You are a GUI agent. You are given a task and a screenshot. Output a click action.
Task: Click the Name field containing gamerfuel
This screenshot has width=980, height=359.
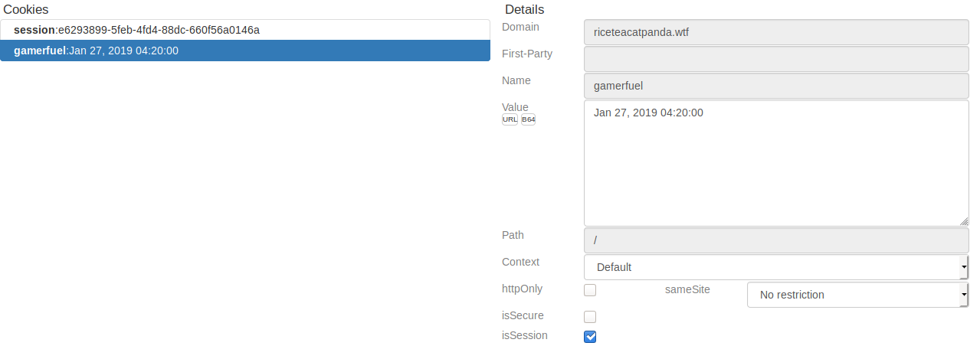pyautogui.click(x=774, y=86)
